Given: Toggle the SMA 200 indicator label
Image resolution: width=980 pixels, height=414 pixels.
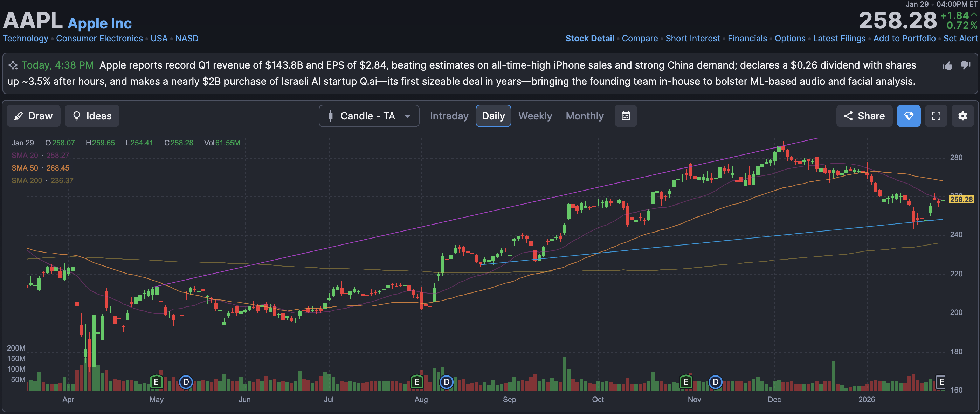Looking at the screenshot, I should (x=27, y=180).
